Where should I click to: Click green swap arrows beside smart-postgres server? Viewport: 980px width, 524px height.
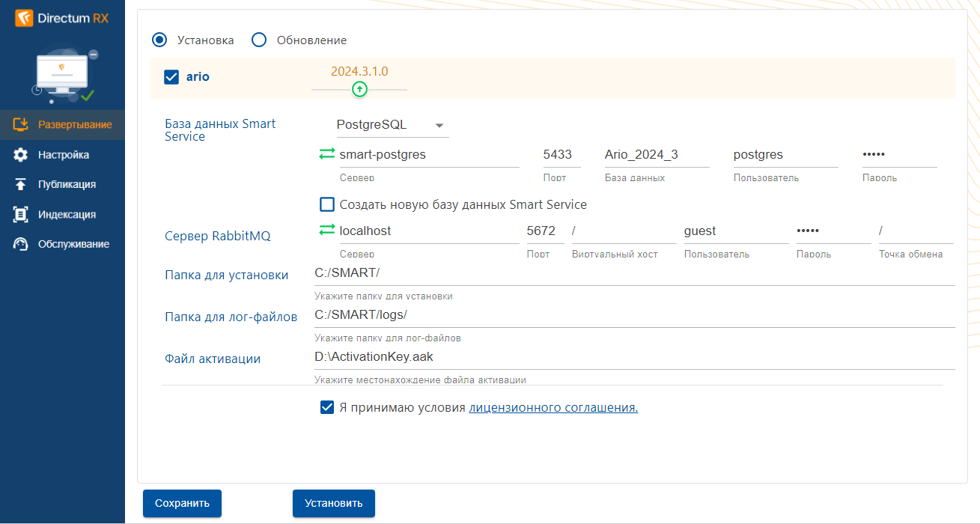327,154
